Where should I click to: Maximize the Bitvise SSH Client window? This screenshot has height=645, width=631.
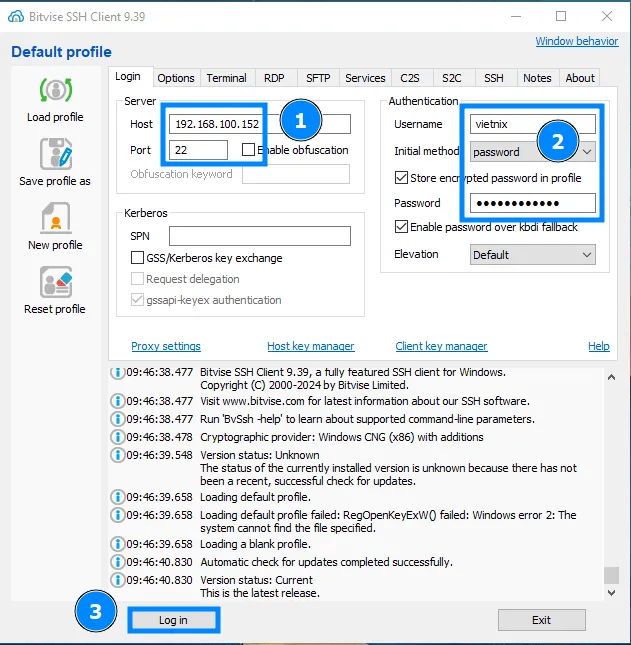click(x=561, y=16)
